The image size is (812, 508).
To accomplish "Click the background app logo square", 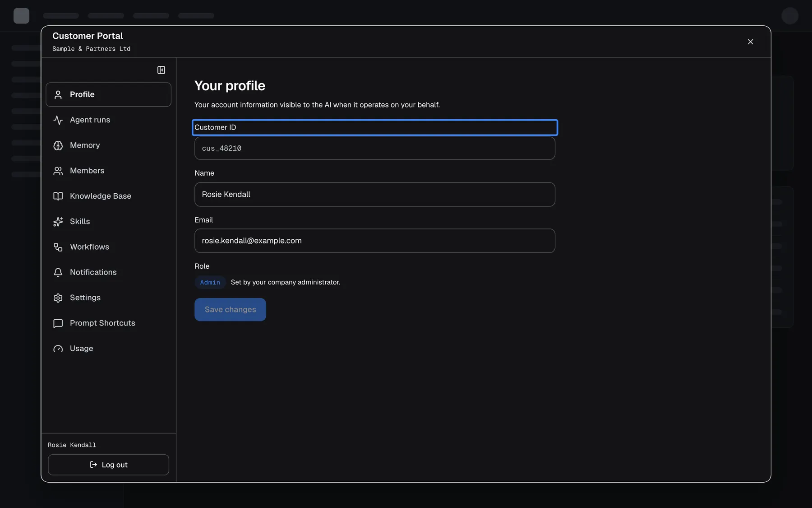I will (x=21, y=16).
